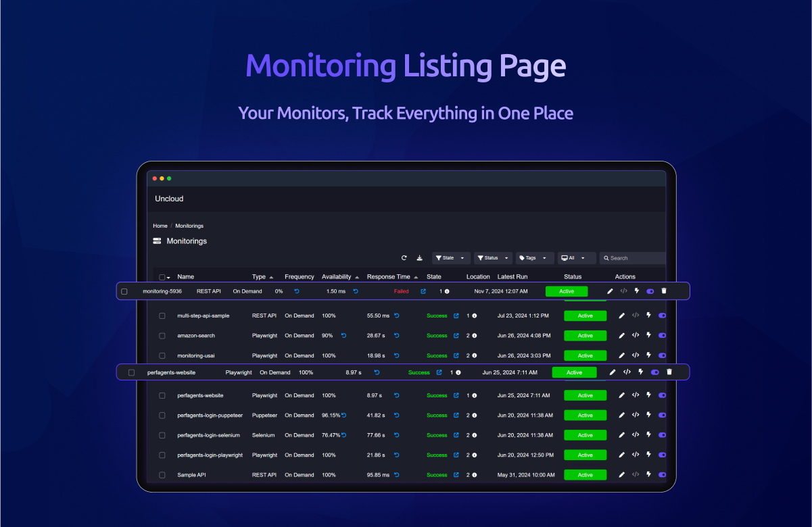This screenshot has height=527, width=812.
Task: Open the Status filter dropdown
Action: [493, 258]
